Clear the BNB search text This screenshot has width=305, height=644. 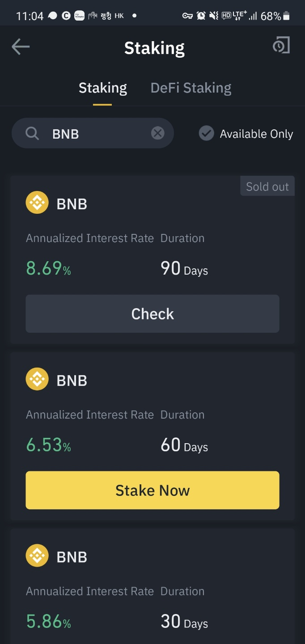[157, 133]
